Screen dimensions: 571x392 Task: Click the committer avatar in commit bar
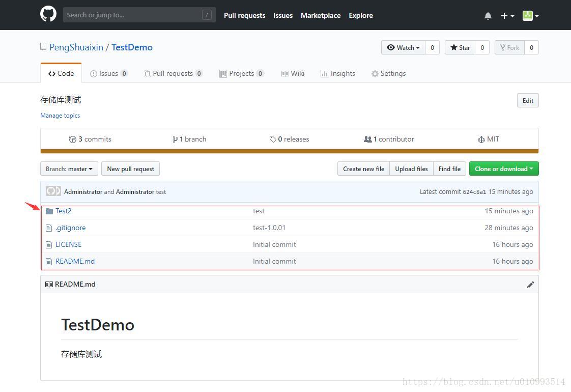(x=53, y=191)
